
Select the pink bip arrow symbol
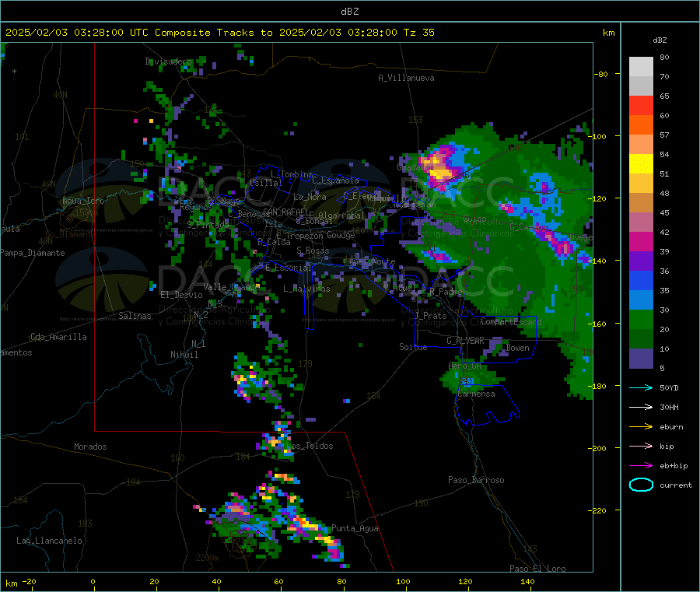pyautogui.click(x=641, y=446)
